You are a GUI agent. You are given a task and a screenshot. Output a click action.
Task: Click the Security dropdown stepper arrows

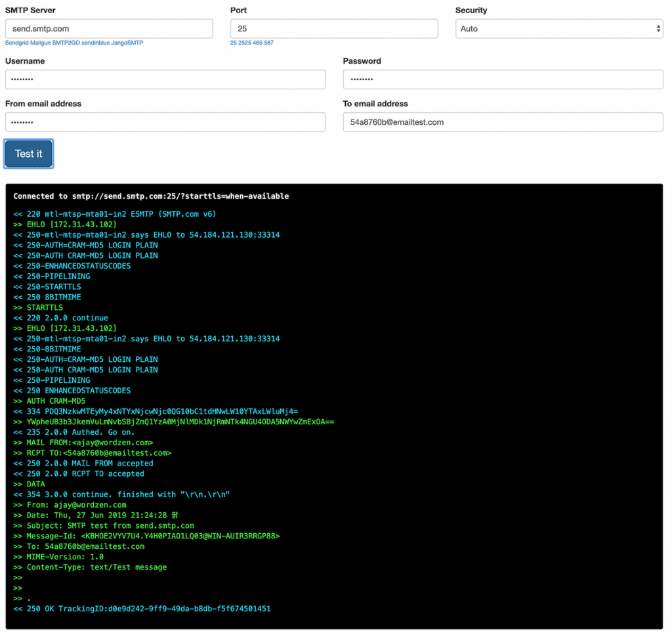[657, 28]
